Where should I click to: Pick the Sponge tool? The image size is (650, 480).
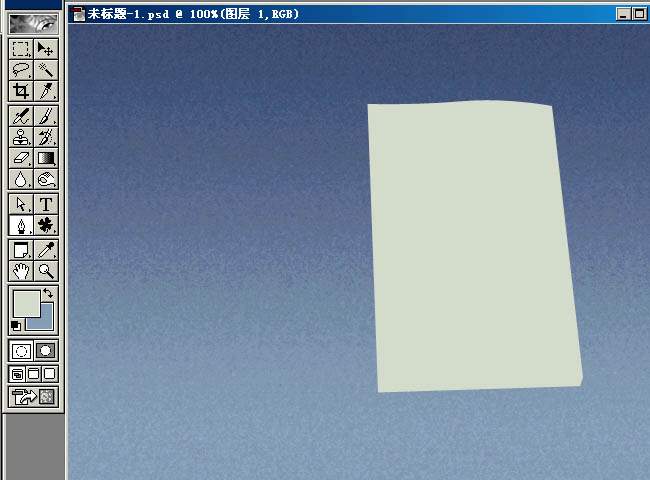pyautogui.click(x=46, y=179)
